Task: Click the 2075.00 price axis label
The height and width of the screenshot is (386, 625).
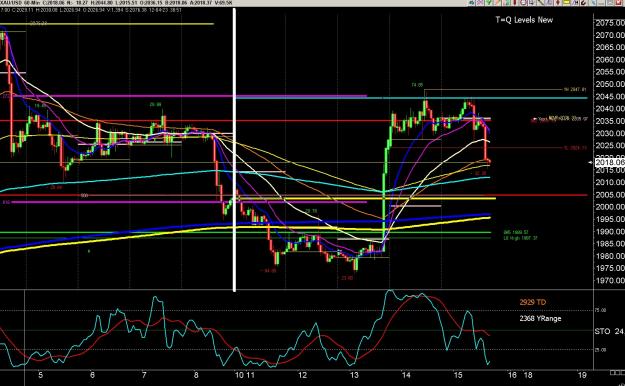Action: [x=610, y=23]
